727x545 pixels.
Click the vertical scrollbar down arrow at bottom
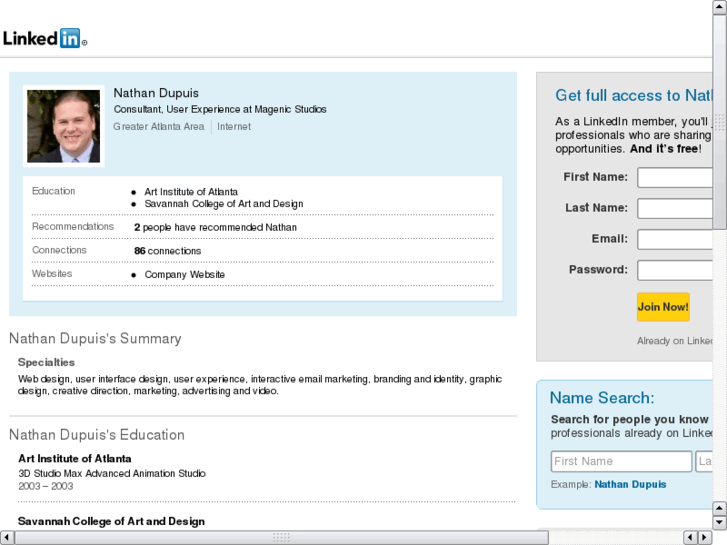click(719, 522)
